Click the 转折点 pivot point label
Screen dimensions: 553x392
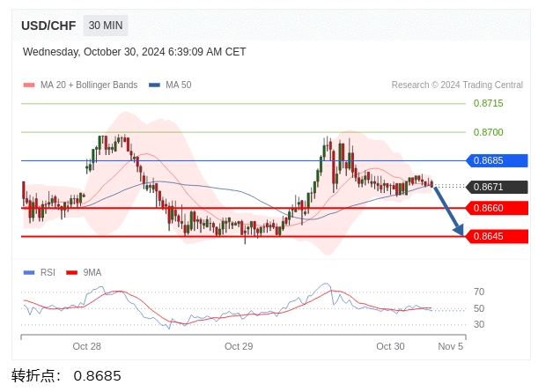tap(36, 376)
